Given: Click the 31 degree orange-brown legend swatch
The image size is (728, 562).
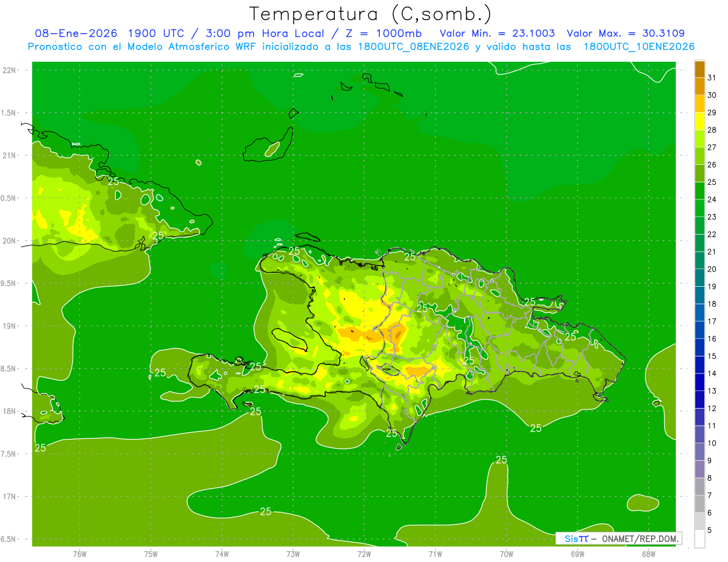Looking at the screenshot, I should pos(699,69).
